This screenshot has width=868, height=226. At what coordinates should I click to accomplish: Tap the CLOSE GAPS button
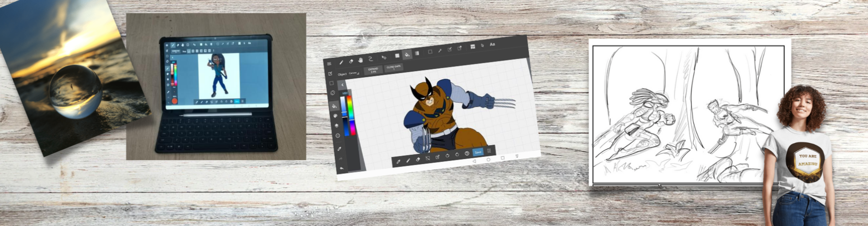(394, 67)
